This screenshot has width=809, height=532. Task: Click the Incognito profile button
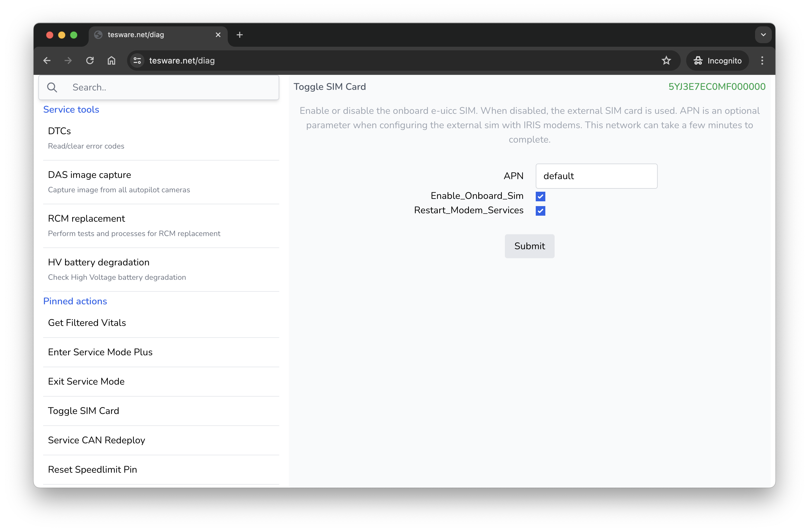click(x=717, y=61)
